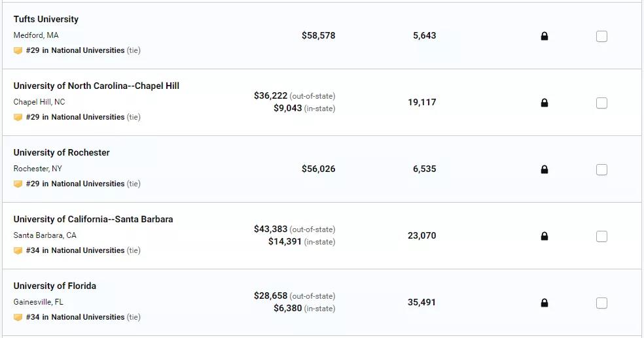
Task: Select the University of Rochester compare checkbox
Action: point(601,169)
